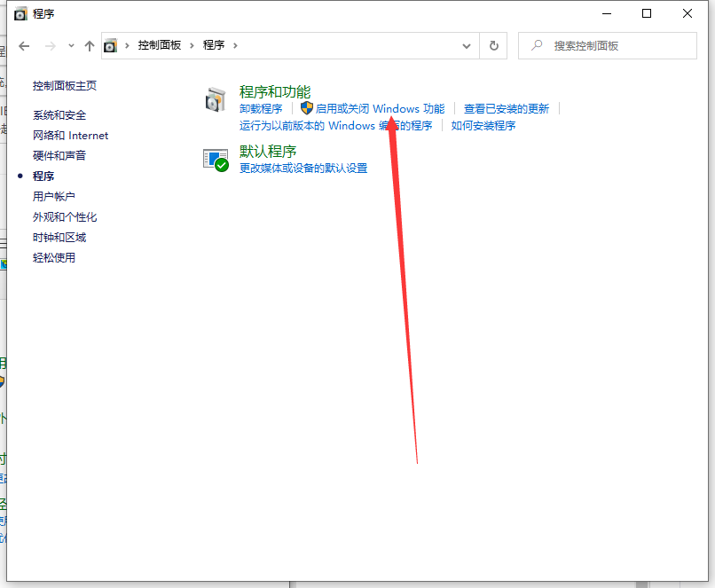The width and height of the screenshot is (715, 588).
Task: Open 卸载程序
Action: (263, 107)
